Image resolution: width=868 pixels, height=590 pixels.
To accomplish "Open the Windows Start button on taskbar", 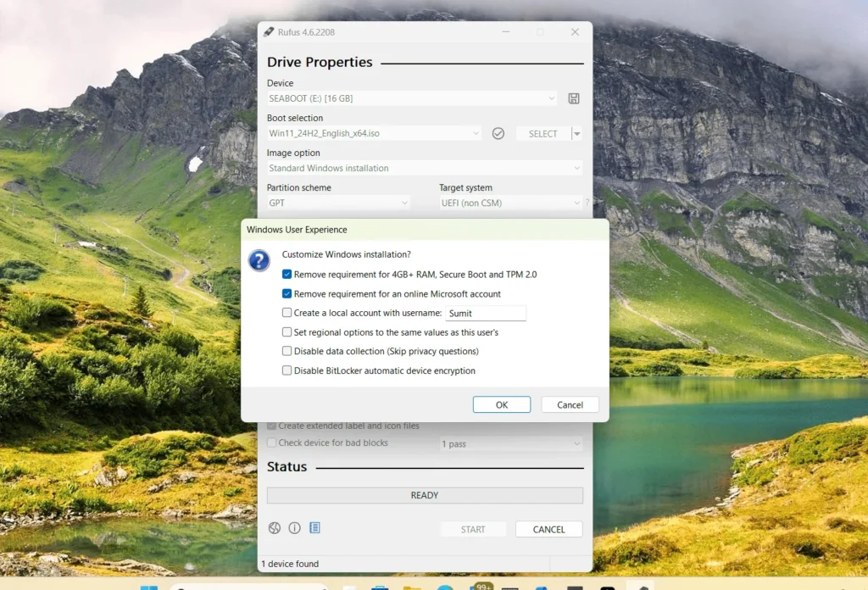I will (149, 587).
